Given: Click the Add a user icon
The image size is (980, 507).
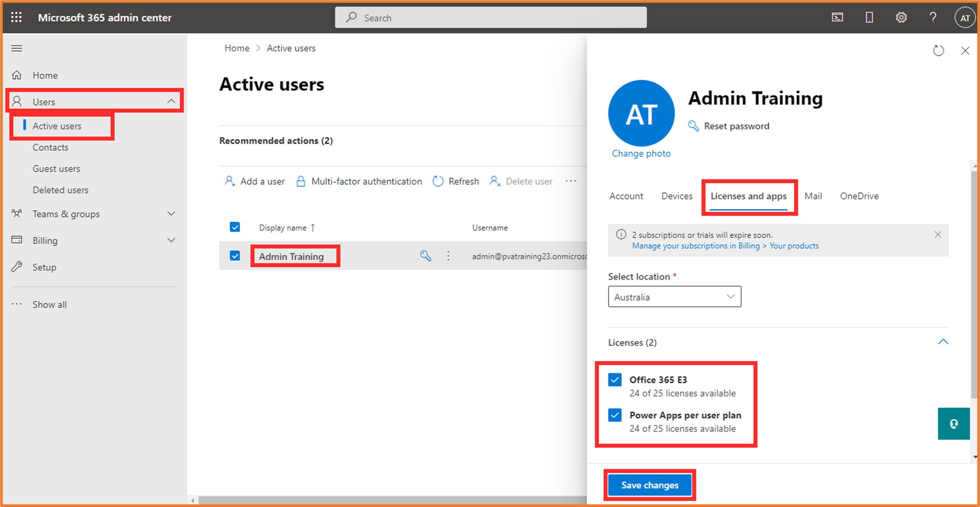Looking at the screenshot, I should [230, 181].
